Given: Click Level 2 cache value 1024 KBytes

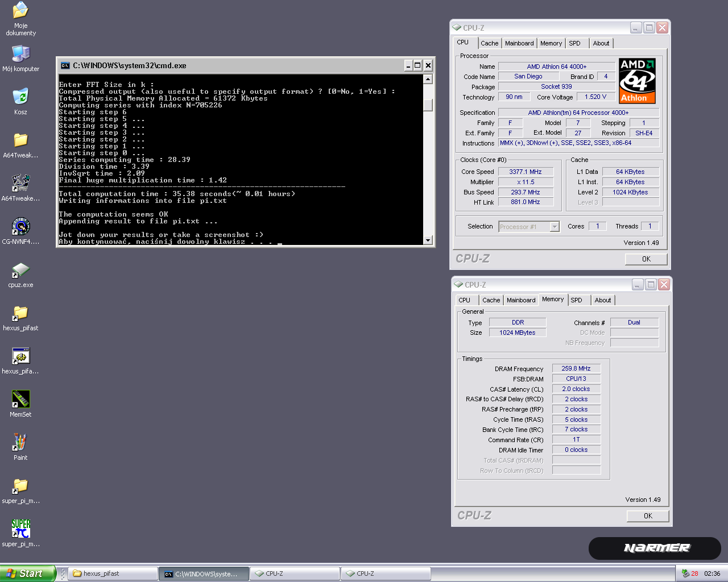Looking at the screenshot, I should click(630, 192).
